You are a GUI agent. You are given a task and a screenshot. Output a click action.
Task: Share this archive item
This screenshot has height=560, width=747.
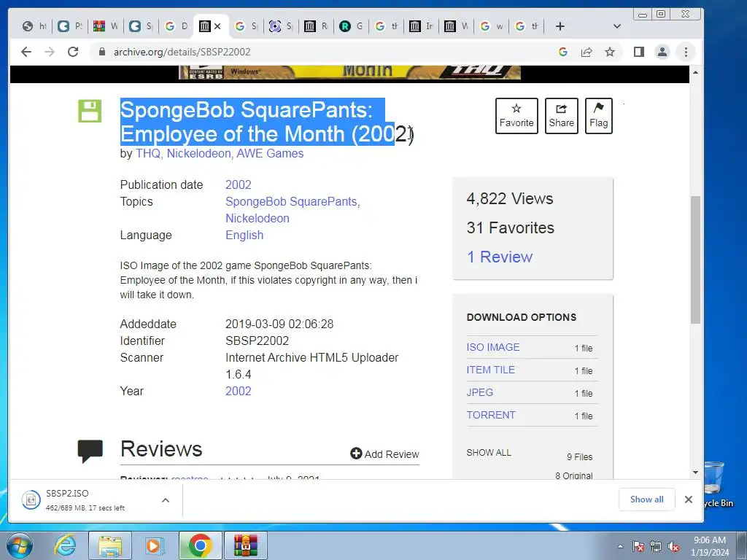(561, 116)
